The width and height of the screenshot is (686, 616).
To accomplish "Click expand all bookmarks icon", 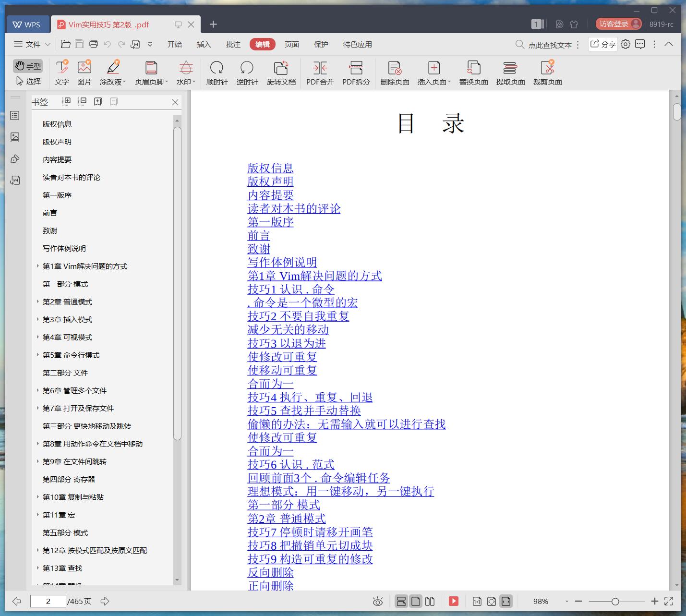I will 67,101.
